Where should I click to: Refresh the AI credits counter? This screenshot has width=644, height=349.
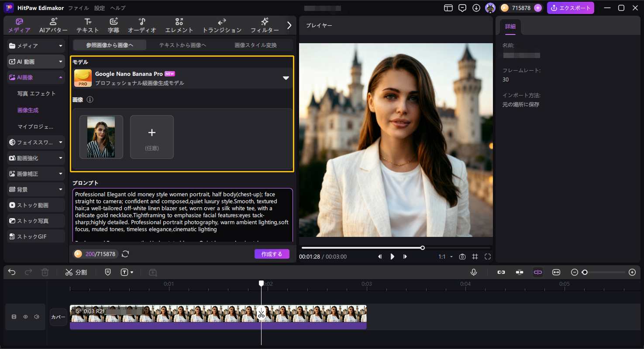[x=125, y=254]
